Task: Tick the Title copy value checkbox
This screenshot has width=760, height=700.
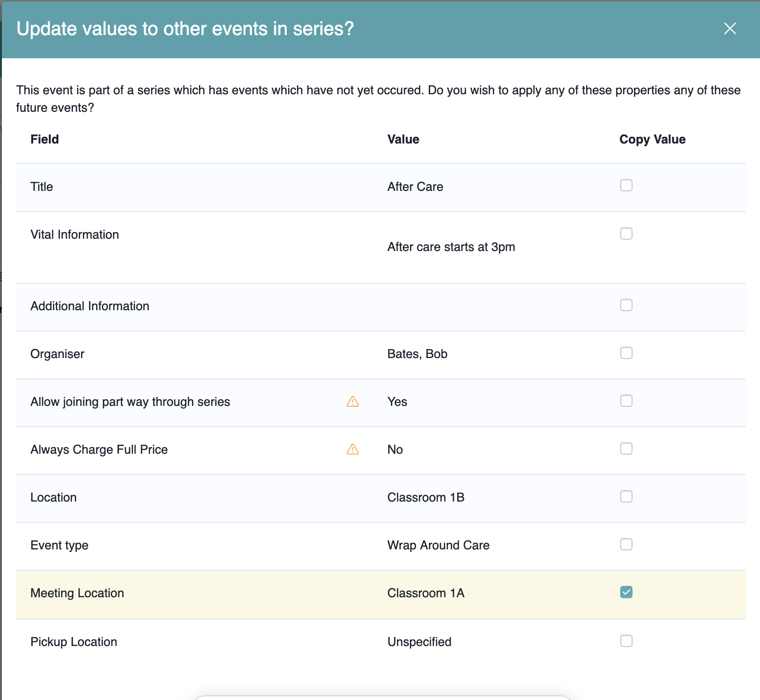Action: coord(626,186)
